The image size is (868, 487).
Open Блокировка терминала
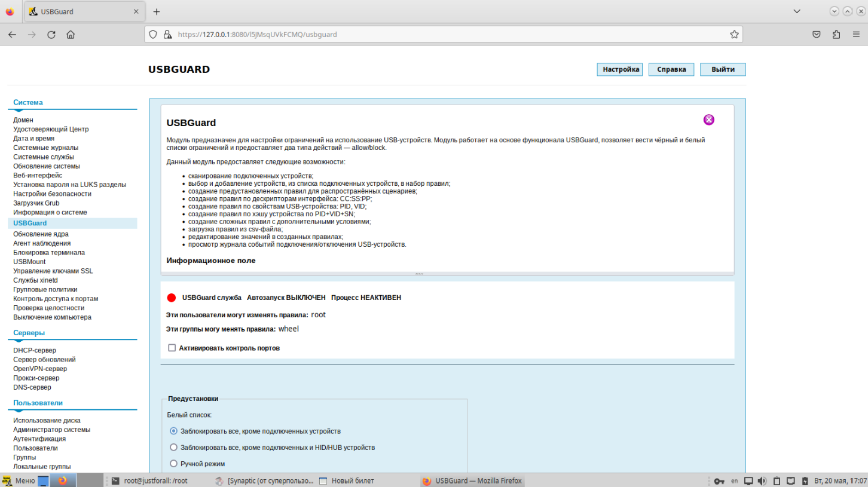(x=49, y=252)
